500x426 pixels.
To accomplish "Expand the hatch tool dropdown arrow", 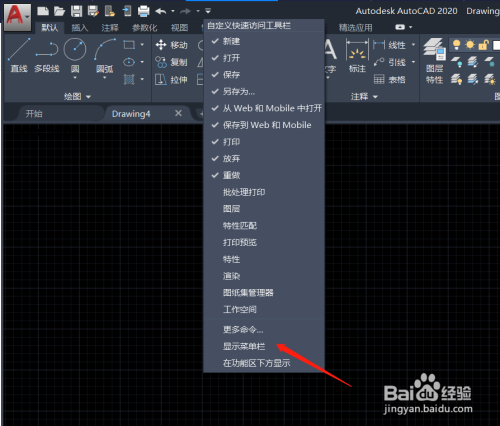I will [142, 79].
